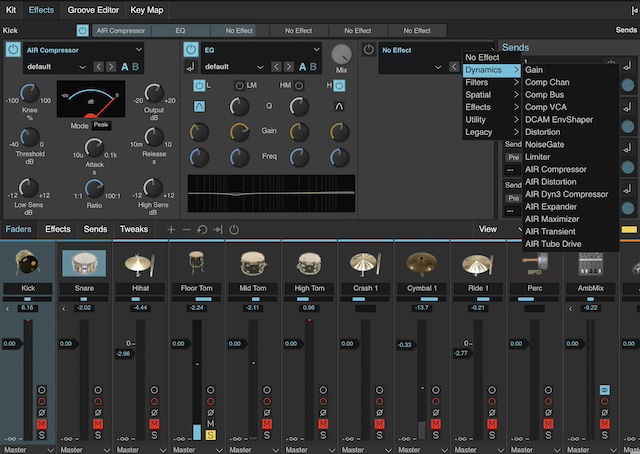Open the Key Map tab
Image resolution: width=640 pixels, height=454 pixels.
[148, 9]
